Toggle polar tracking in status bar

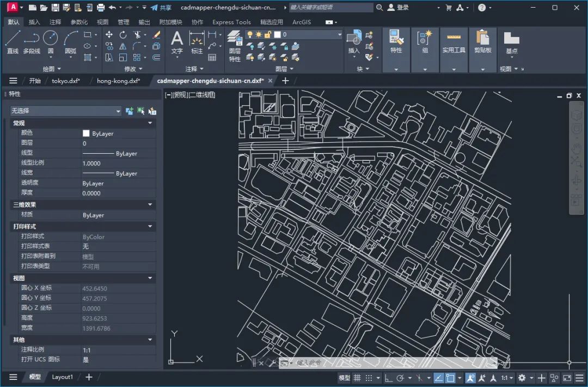400,378
